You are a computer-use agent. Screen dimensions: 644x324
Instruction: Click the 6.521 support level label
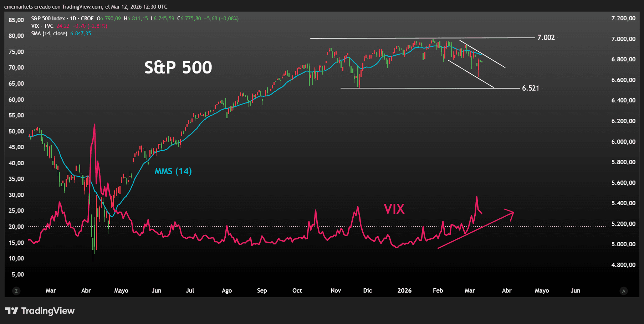530,88
